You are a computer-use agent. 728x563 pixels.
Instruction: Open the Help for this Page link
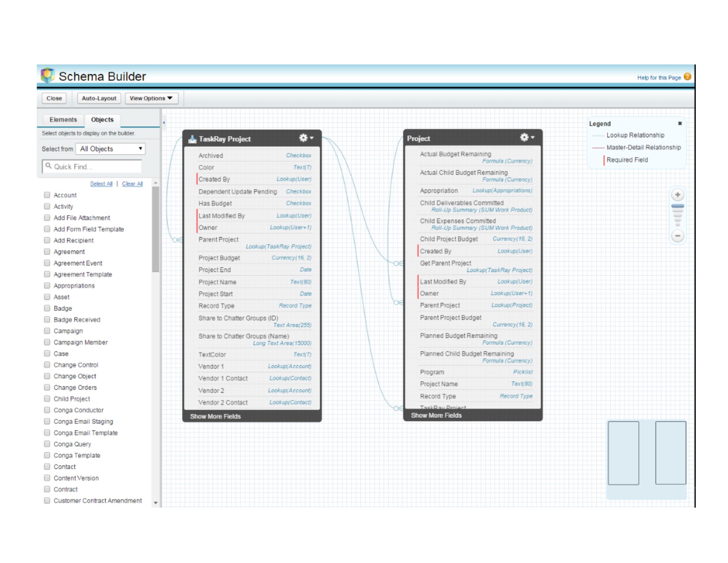pos(659,78)
